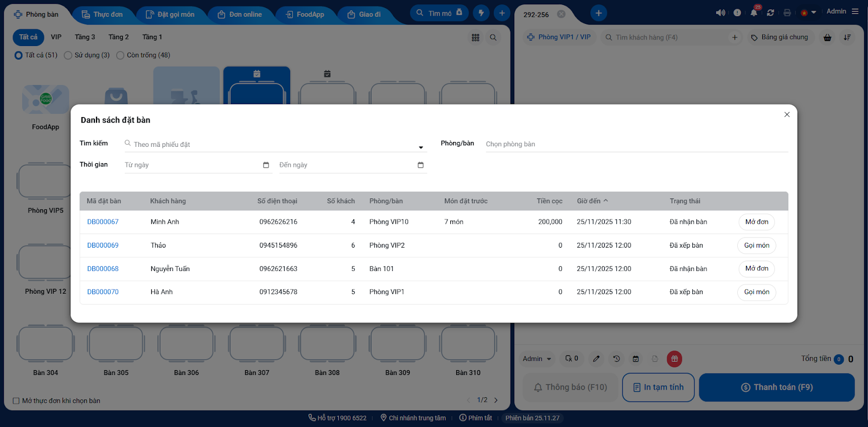Open the Chọn phòng bàn dropdown

tap(636, 144)
